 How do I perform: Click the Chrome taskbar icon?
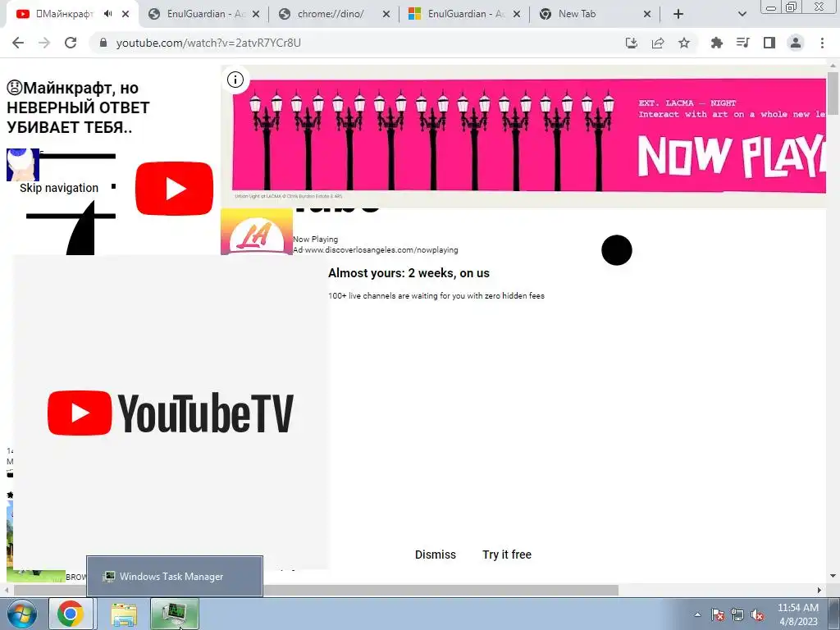click(71, 614)
